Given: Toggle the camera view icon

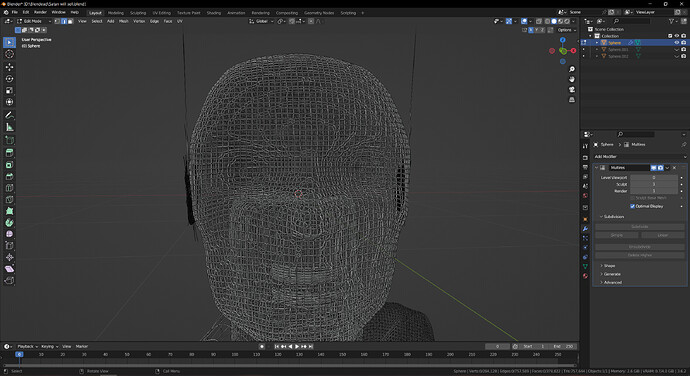Looking at the screenshot, I should [x=572, y=89].
